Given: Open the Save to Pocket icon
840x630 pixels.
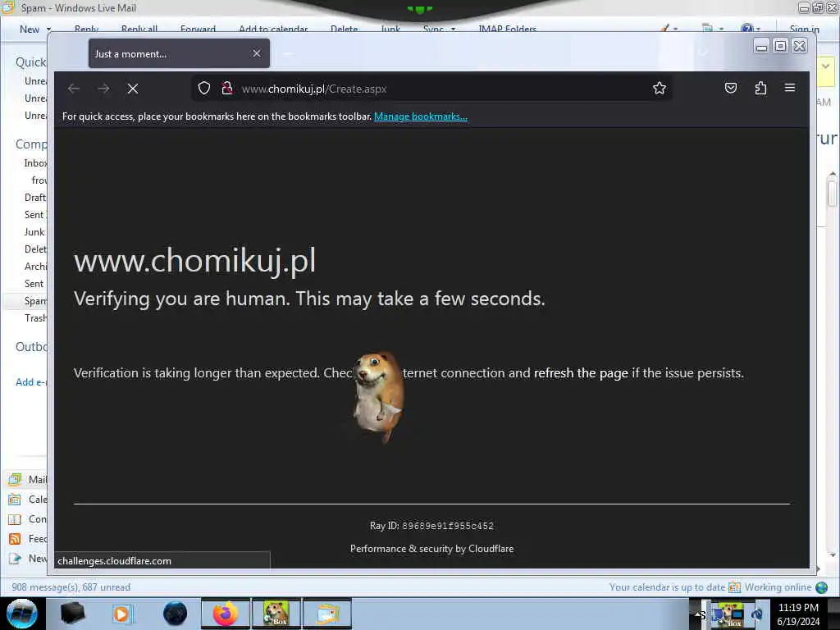Looking at the screenshot, I should tap(731, 89).
